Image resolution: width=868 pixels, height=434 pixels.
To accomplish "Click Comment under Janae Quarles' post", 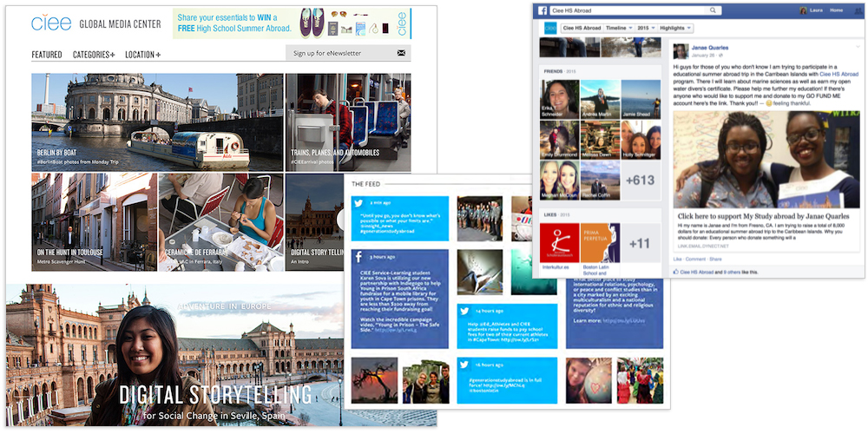I will [694, 259].
